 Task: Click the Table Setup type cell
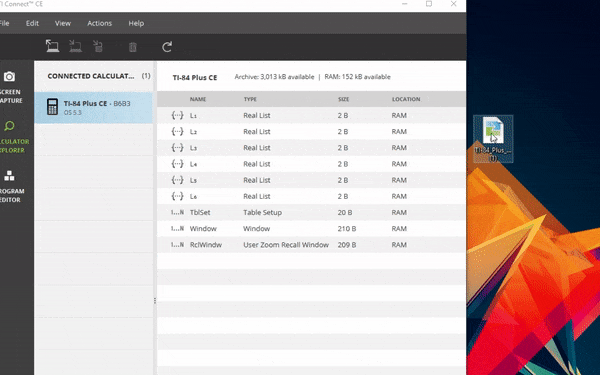point(262,212)
